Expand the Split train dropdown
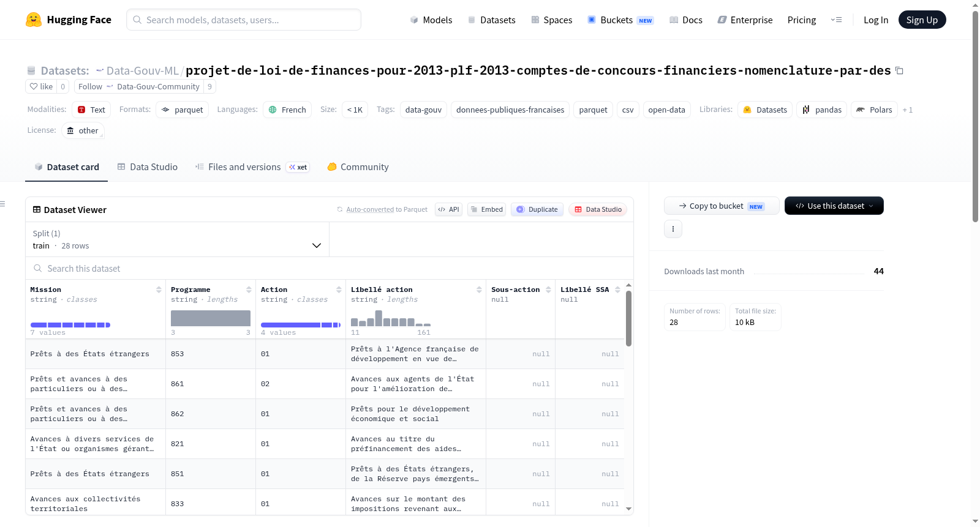This screenshot has height=527, width=980. (x=177, y=239)
